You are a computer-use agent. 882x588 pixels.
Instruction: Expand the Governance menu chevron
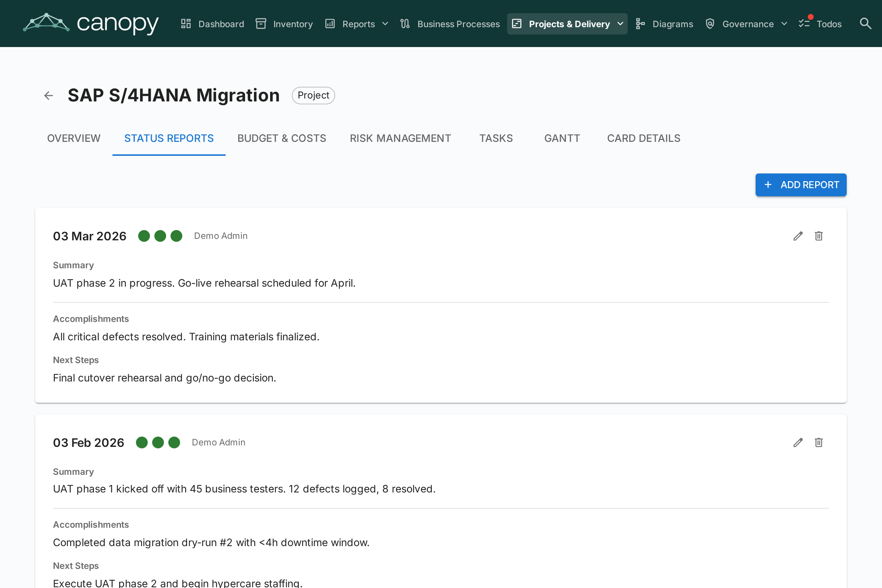tap(784, 24)
